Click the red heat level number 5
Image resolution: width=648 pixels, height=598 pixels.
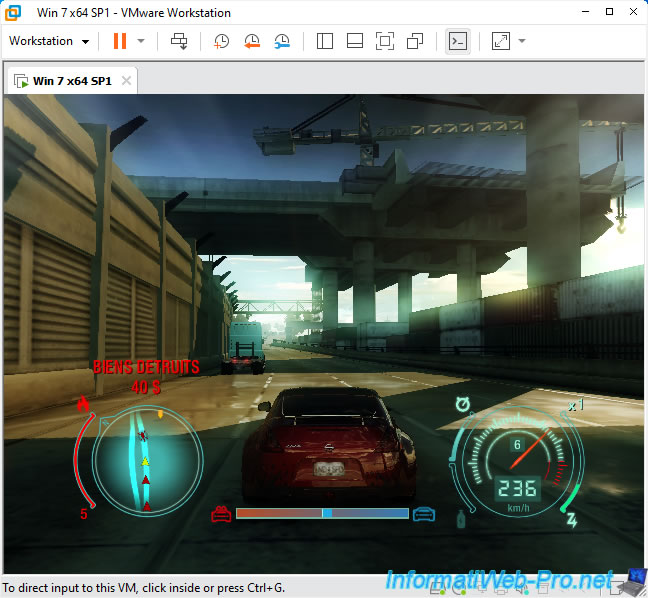point(83,514)
